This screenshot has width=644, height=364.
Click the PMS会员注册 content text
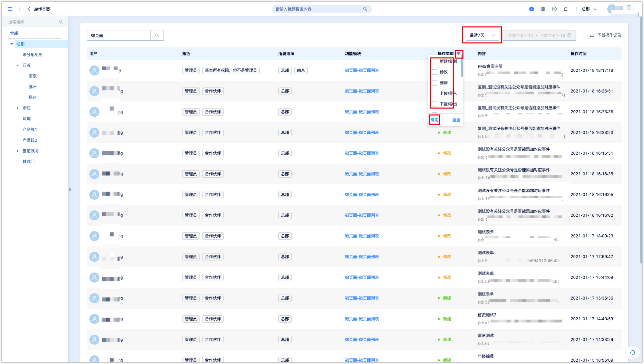click(x=490, y=66)
